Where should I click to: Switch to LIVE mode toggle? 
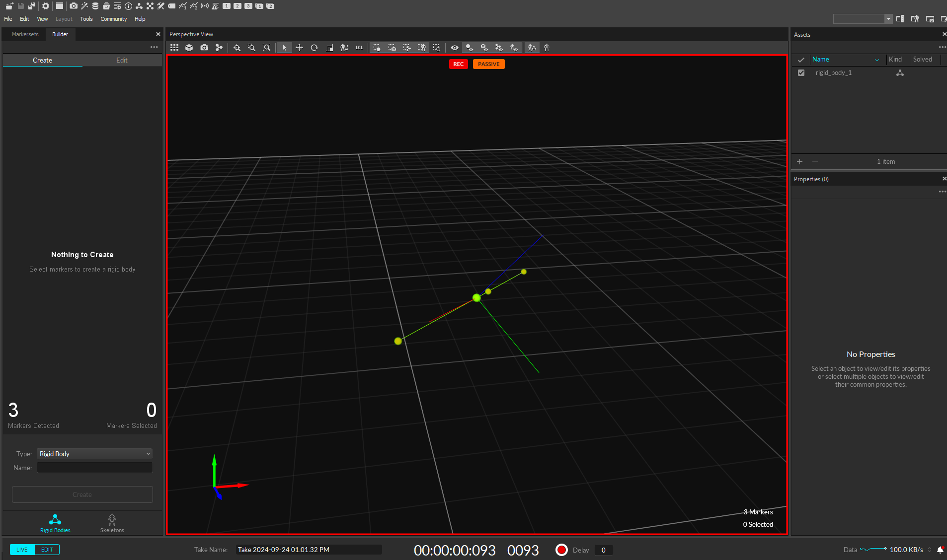pyautogui.click(x=22, y=550)
